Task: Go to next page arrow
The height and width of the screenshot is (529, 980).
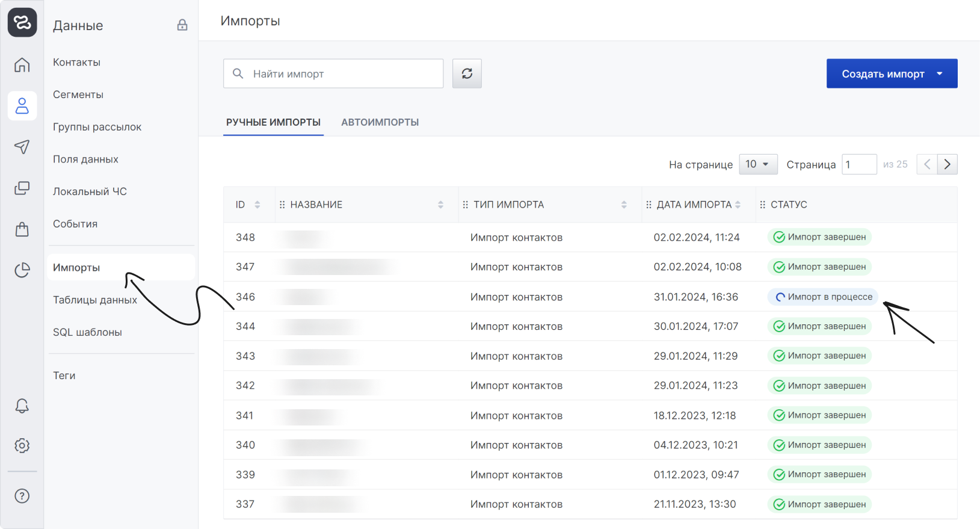Action: pyautogui.click(x=948, y=164)
